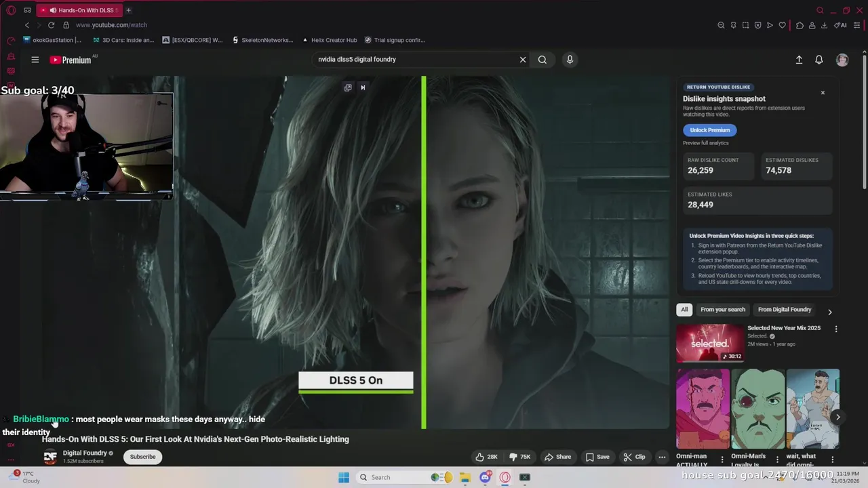868x488 pixels.
Task: Expand more filter chips arrow
Action: 829,312
